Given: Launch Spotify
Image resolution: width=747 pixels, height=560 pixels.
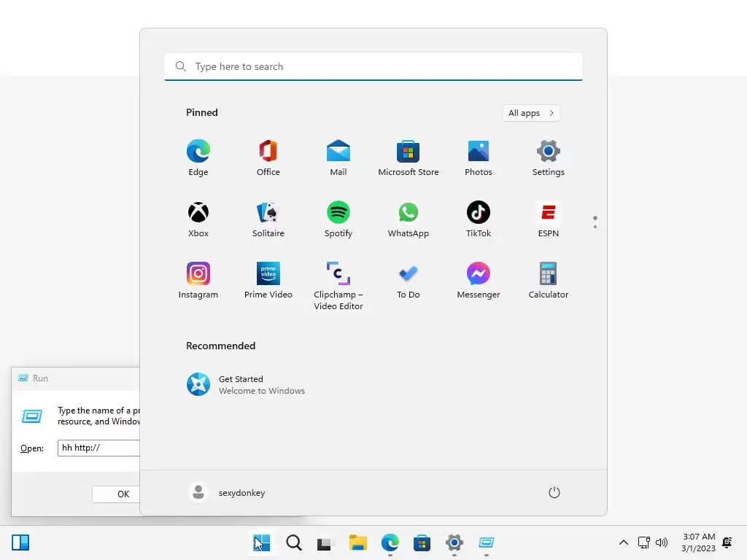Looking at the screenshot, I should (x=338, y=219).
